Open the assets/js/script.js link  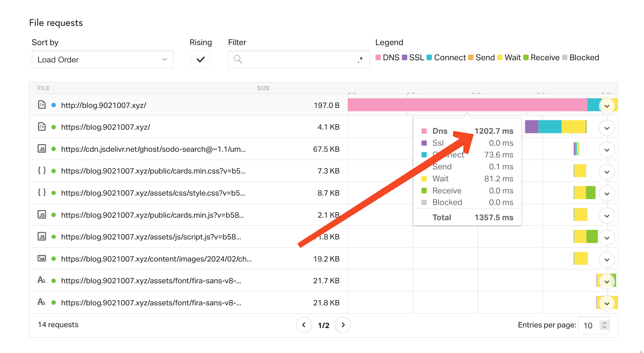[x=151, y=237]
